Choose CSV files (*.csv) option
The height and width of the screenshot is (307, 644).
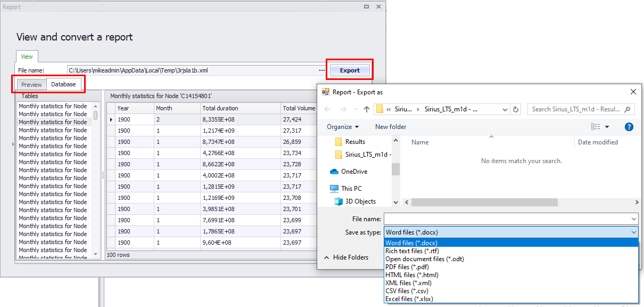point(511,291)
